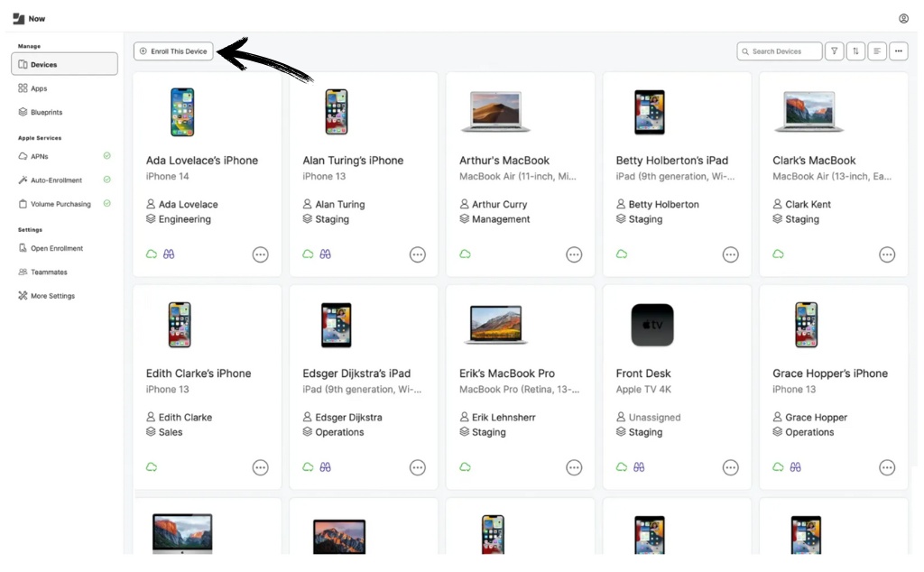Viewport: 924px width, 572px height.
Task: Open the device filter options
Action: click(x=835, y=51)
